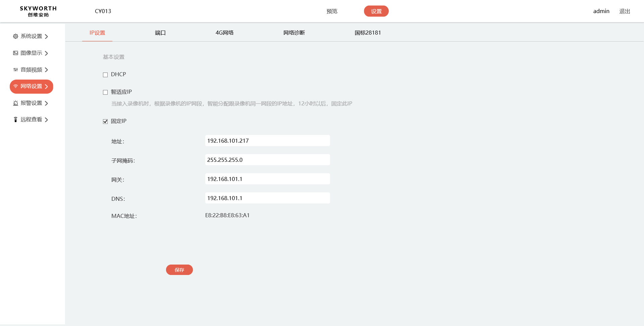Uncheck the 固定IP checkbox

coord(105,122)
